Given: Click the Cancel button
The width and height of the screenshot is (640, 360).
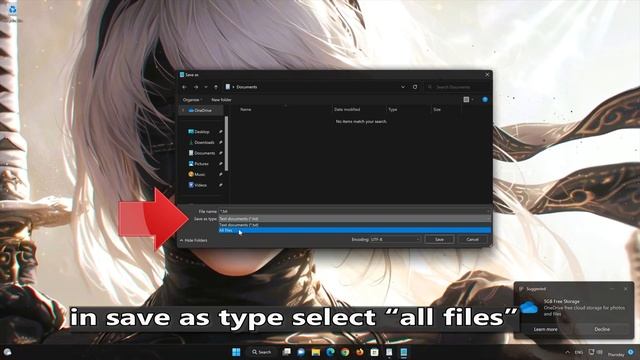Looking at the screenshot, I should [472, 240].
